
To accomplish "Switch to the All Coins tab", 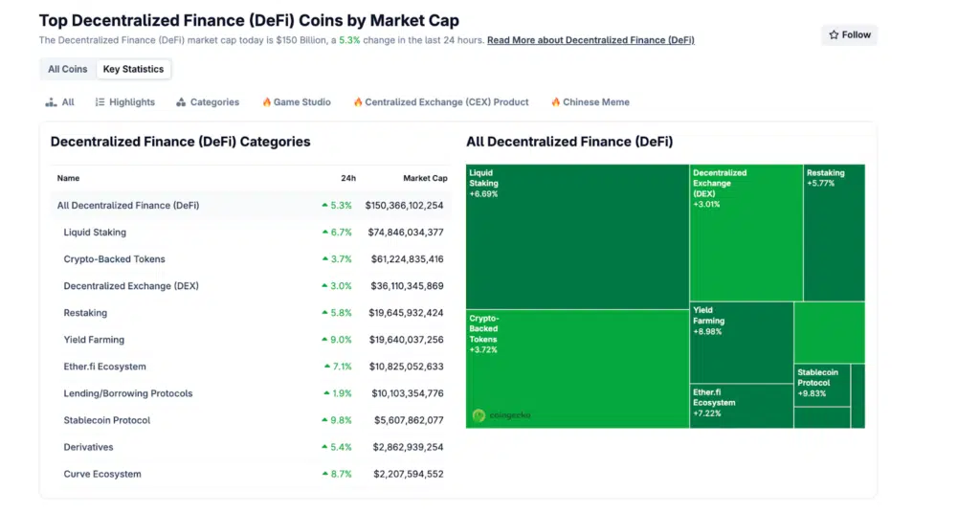I will [67, 69].
